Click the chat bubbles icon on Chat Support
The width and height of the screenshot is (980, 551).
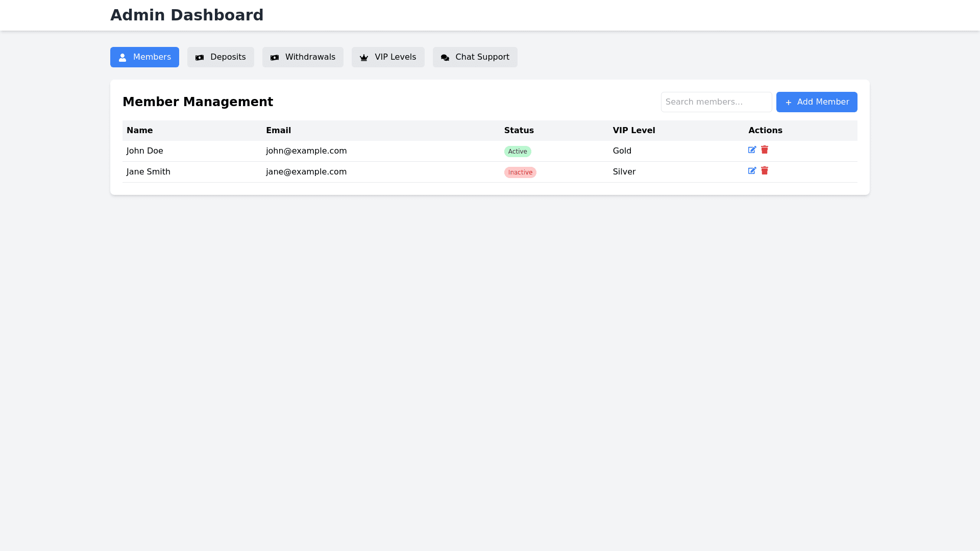pos(445,58)
